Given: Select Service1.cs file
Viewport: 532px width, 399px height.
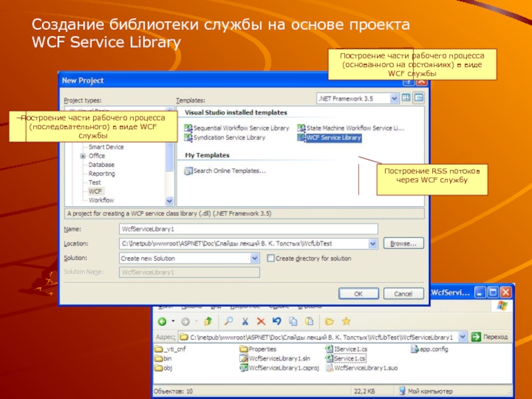Looking at the screenshot, I should click(x=345, y=358).
